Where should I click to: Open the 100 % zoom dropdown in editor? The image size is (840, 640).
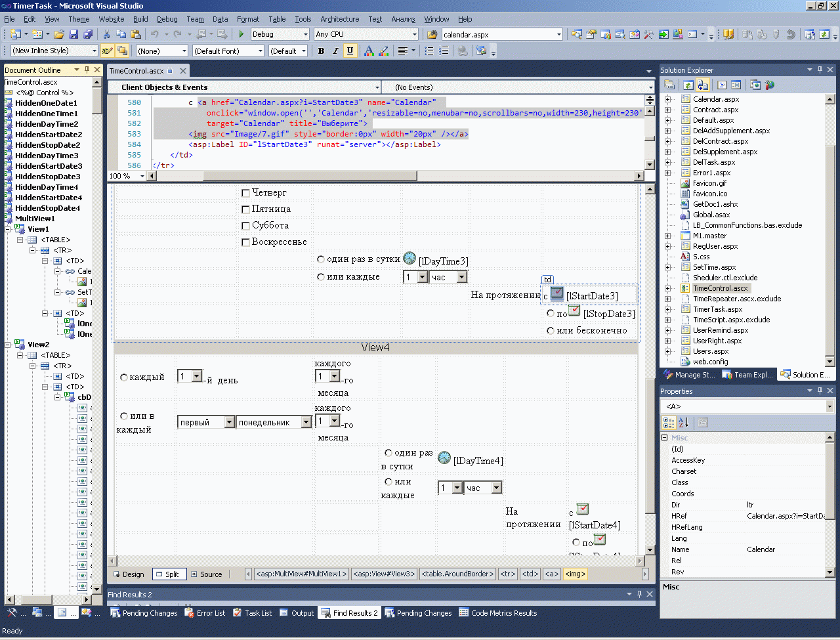coord(142,176)
